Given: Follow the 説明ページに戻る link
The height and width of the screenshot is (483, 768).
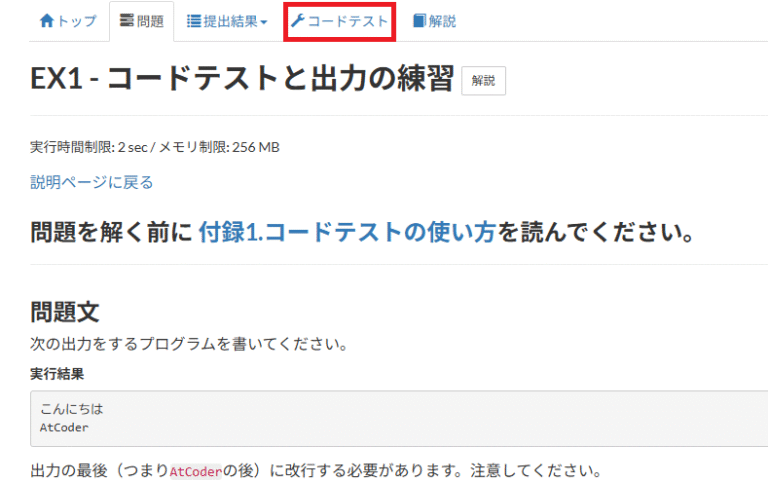Looking at the screenshot, I should point(92,182).
